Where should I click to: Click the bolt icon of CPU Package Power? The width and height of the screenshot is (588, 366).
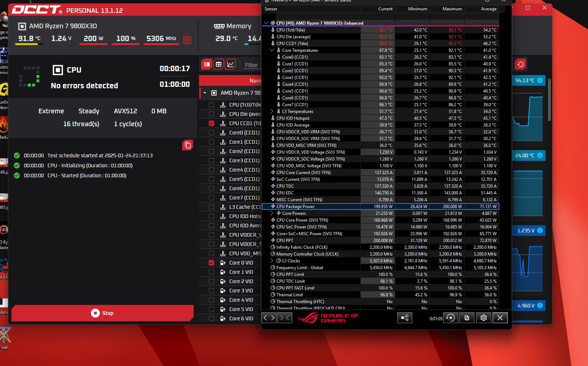(x=273, y=207)
